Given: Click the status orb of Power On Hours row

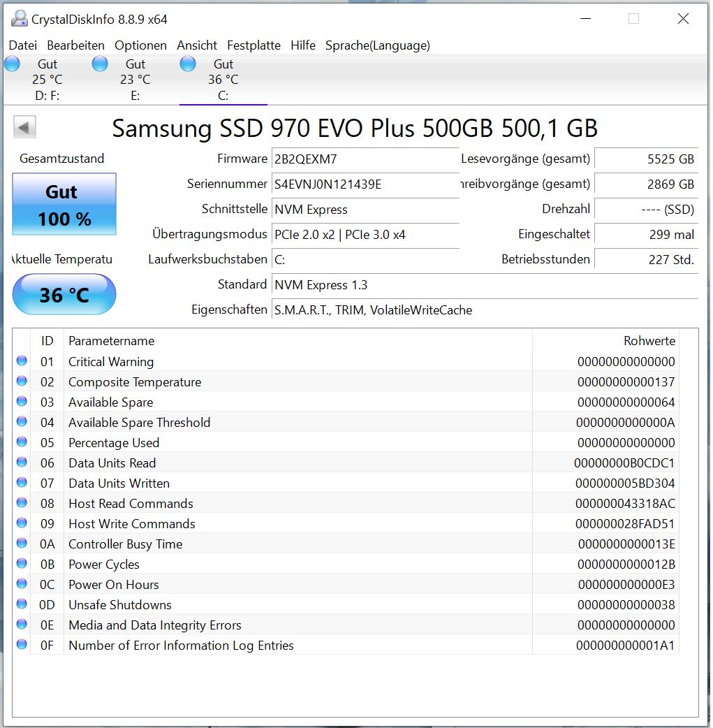Looking at the screenshot, I should point(22,583).
